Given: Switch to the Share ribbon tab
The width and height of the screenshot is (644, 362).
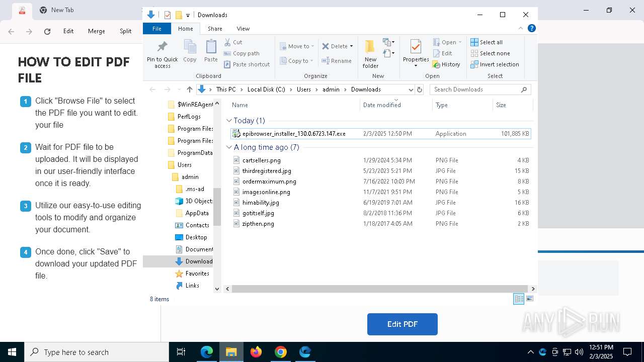Looking at the screenshot, I should [x=215, y=29].
